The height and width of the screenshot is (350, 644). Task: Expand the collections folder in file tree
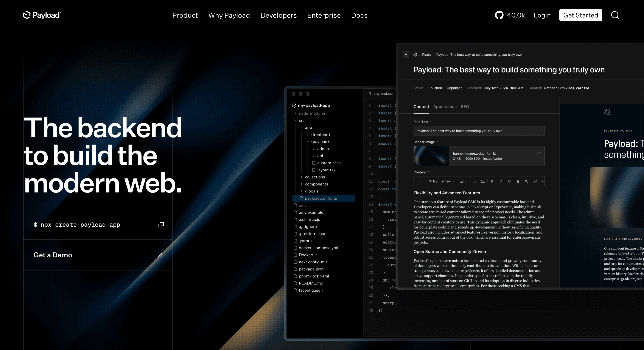point(314,177)
